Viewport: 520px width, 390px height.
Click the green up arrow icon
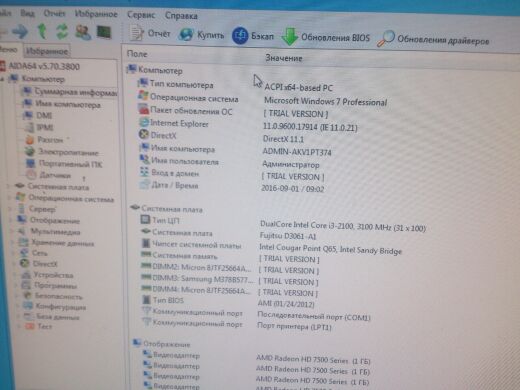pos(42,31)
